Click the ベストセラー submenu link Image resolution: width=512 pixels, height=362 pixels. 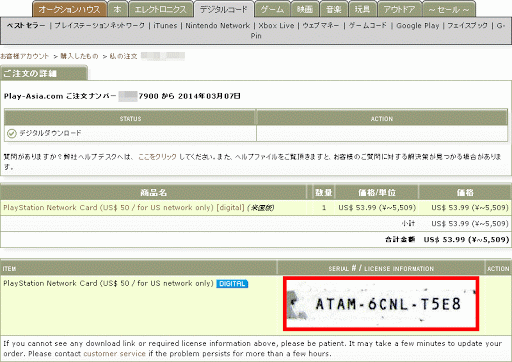(26, 25)
